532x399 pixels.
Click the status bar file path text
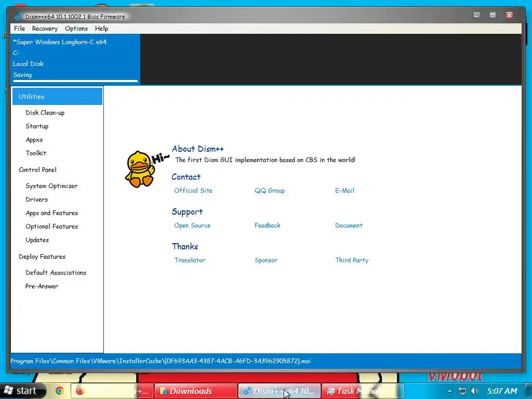click(x=161, y=361)
